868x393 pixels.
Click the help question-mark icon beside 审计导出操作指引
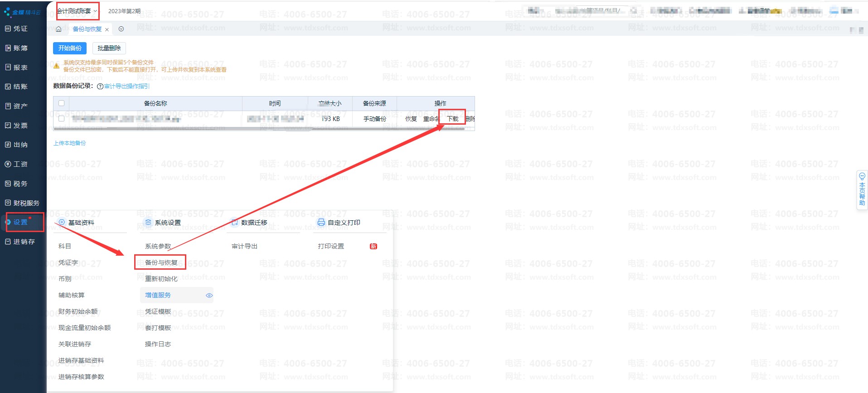[x=100, y=87]
